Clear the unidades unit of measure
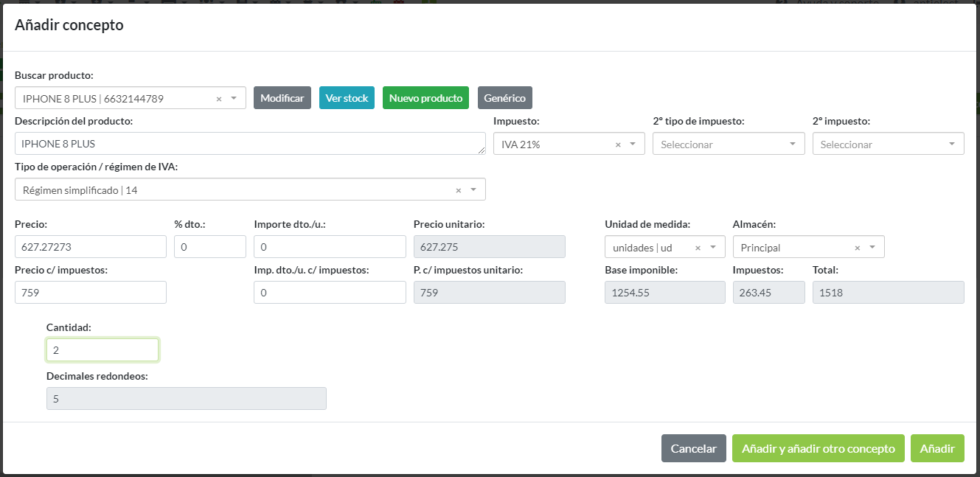The width and height of the screenshot is (980, 477). pyautogui.click(x=698, y=248)
